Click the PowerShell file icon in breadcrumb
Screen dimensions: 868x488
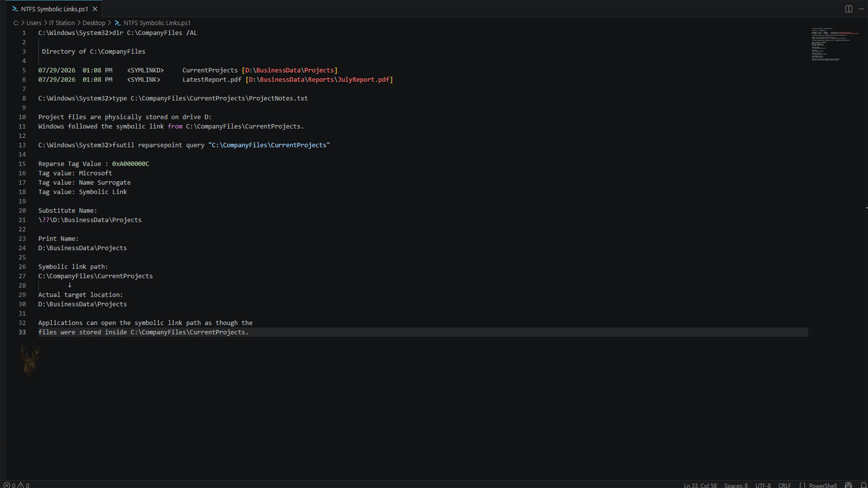[118, 23]
